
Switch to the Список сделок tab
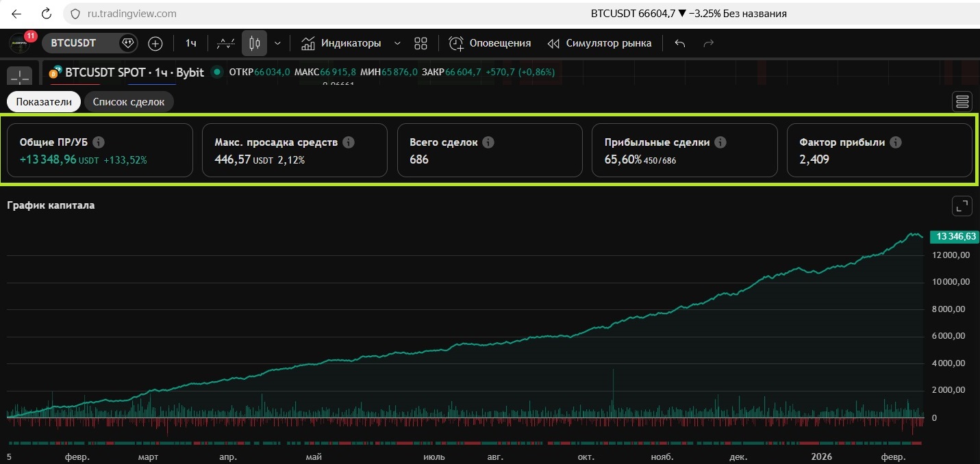pos(129,102)
